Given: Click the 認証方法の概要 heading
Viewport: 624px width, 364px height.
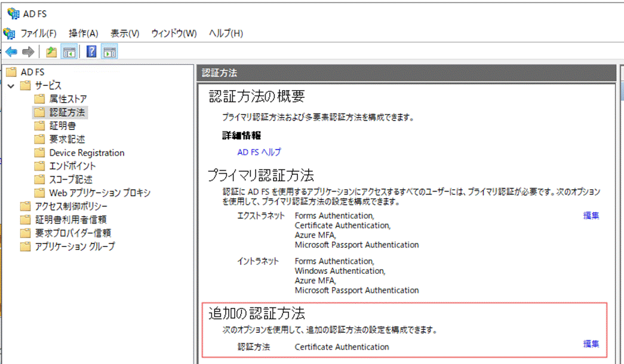Looking at the screenshot, I should pos(257,96).
